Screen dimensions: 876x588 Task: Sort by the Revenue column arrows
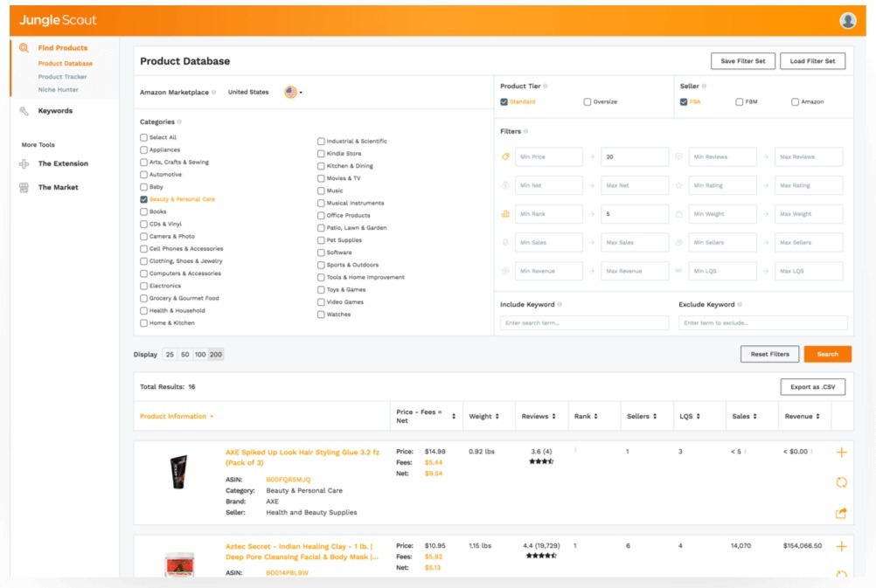818,417
